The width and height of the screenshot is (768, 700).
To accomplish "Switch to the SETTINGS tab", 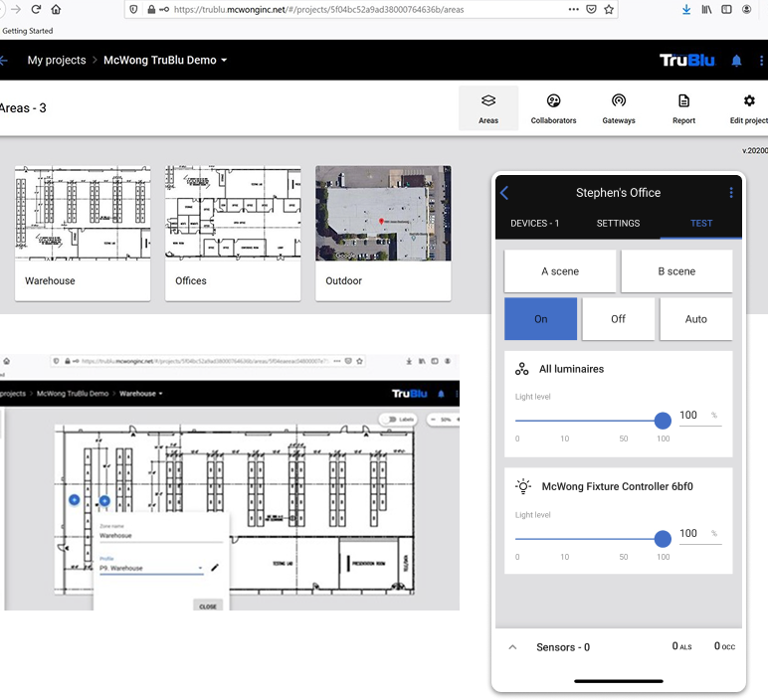I will point(618,224).
